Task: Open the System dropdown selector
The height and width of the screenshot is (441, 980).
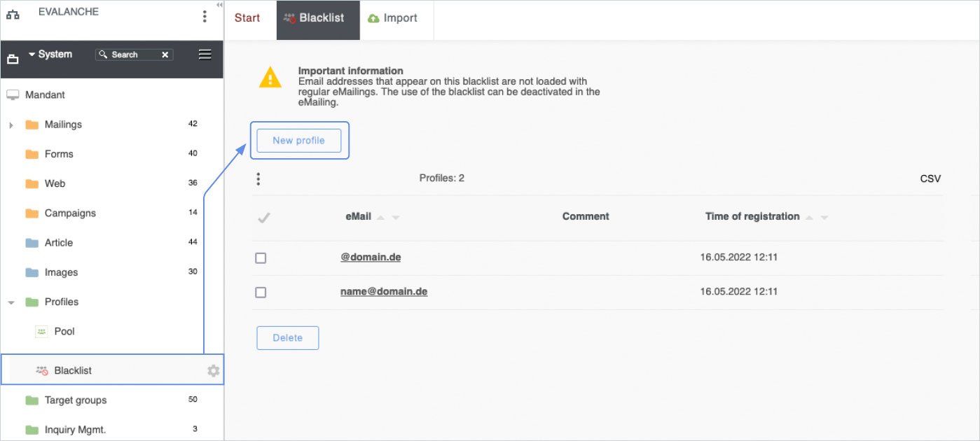Action: tap(50, 55)
